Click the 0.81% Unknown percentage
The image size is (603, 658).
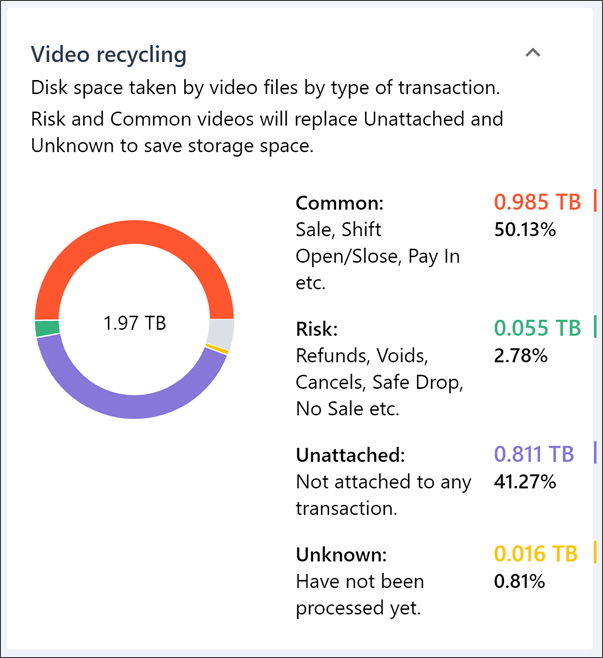[520, 581]
